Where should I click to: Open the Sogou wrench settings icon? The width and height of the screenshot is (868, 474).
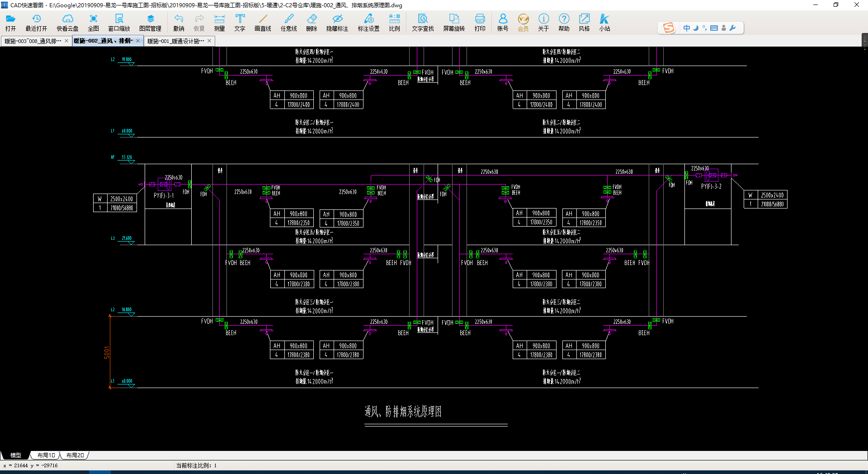pyautogui.click(x=733, y=28)
